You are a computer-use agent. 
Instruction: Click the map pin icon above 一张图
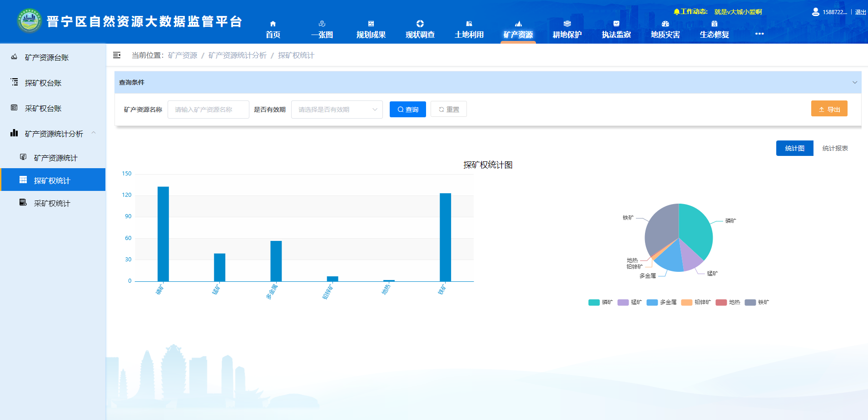click(x=322, y=24)
